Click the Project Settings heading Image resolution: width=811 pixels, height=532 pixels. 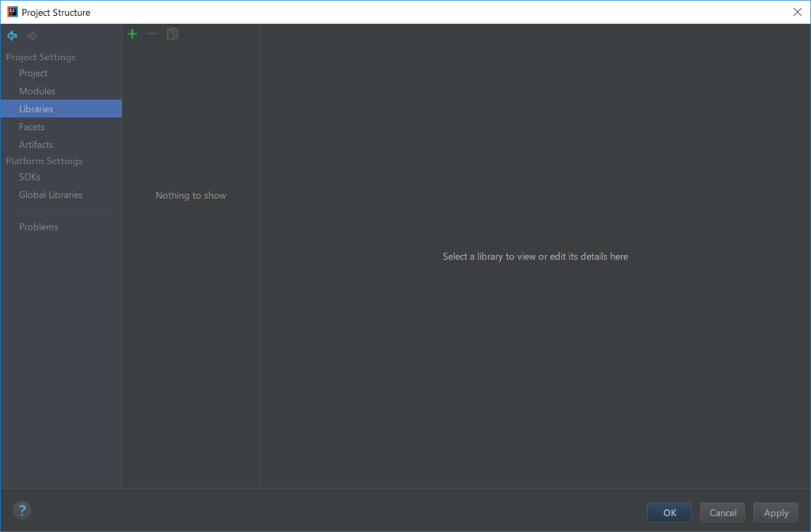(x=41, y=57)
